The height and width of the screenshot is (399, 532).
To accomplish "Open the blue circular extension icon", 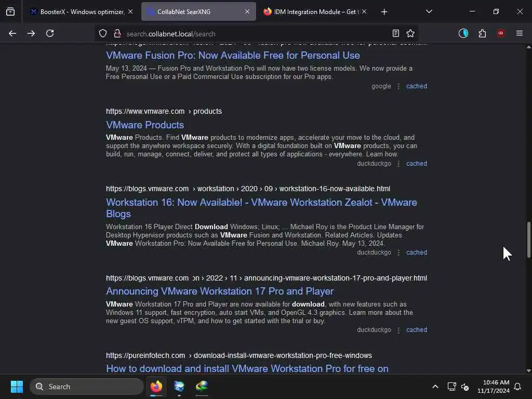I will (x=463, y=33).
